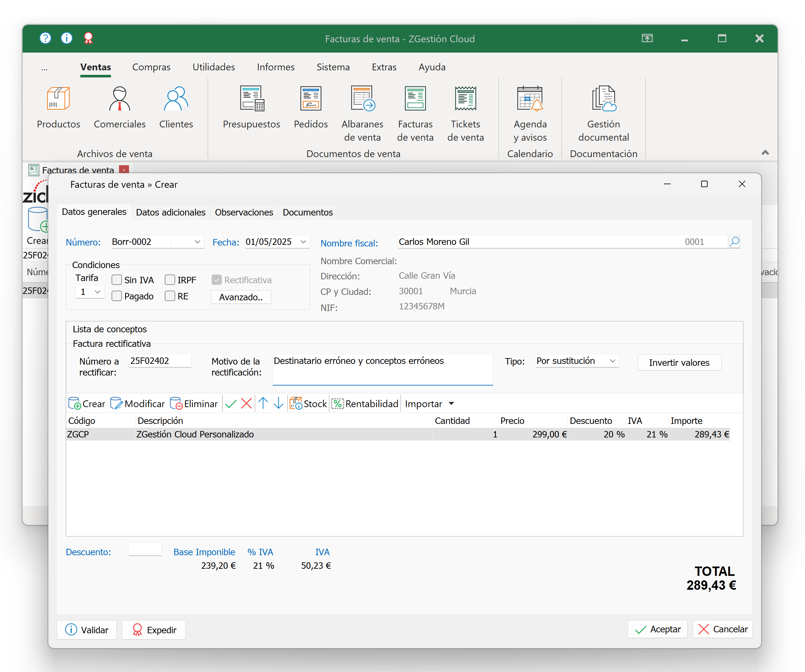Screen dimensions: 805x672
Task: Click the Avanzado.. button
Action: [241, 297]
